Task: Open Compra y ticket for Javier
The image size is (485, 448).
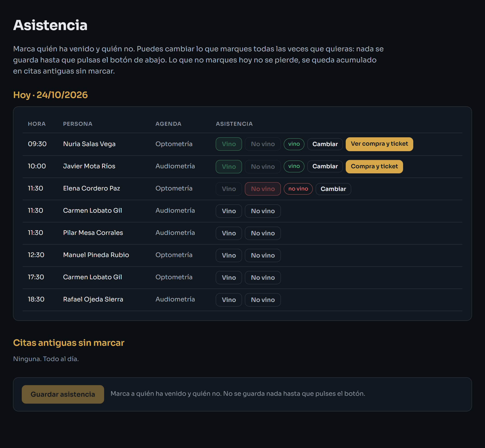Action: click(x=374, y=166)
